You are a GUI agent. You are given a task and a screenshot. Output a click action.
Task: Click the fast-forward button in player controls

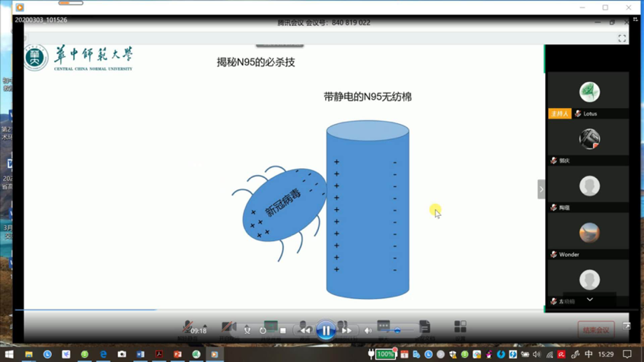click(x=347, y=331)
